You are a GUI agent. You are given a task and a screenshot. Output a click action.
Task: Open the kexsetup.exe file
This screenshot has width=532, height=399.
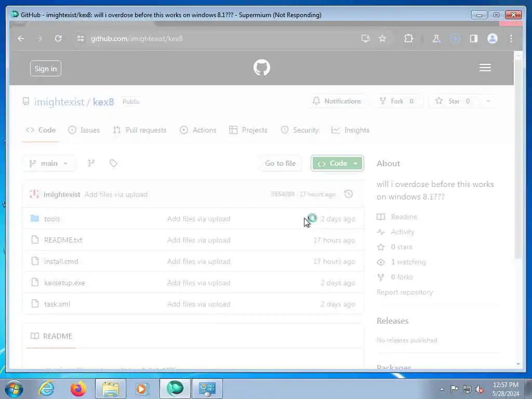pos(64,283)
